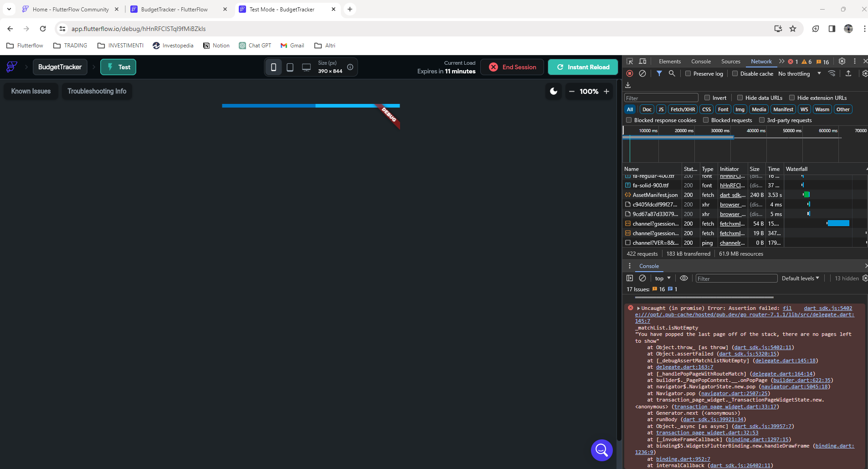Open network search magnifier

tap(672, 73)
